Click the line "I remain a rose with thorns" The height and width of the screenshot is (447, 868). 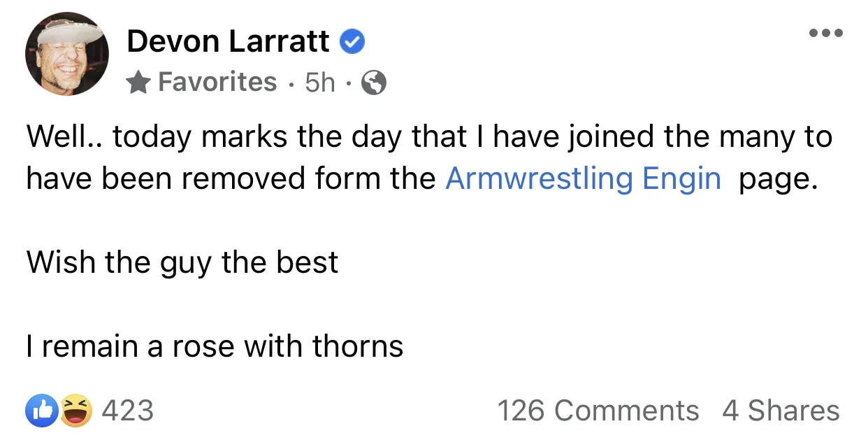tap(215, 346)
